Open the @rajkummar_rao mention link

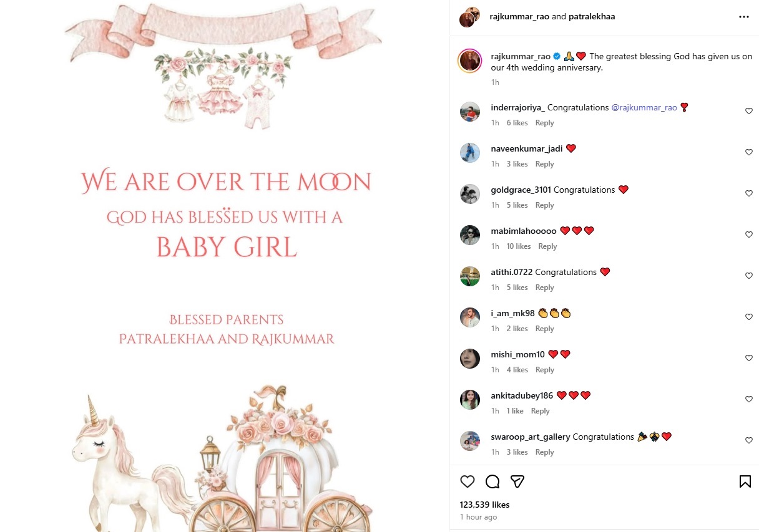click(x=644, y=108)
